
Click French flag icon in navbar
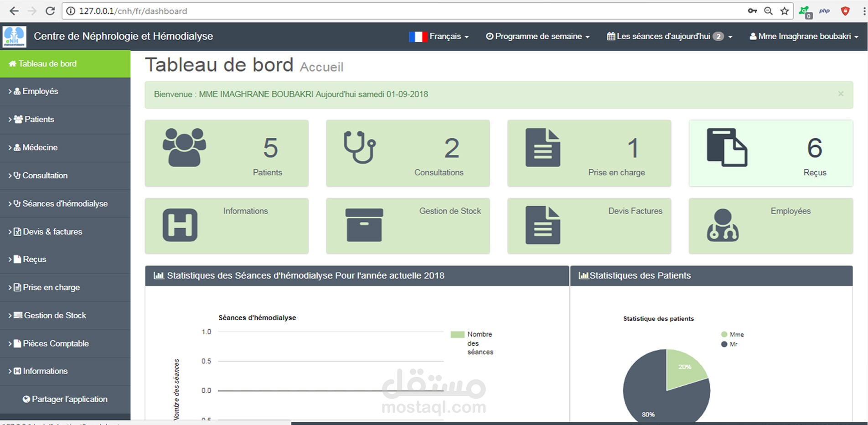point(418,36)
